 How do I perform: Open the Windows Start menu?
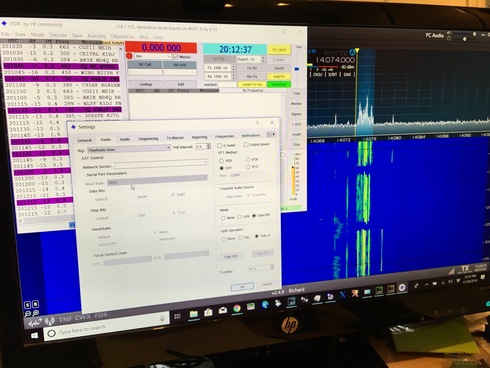point(34,335)
